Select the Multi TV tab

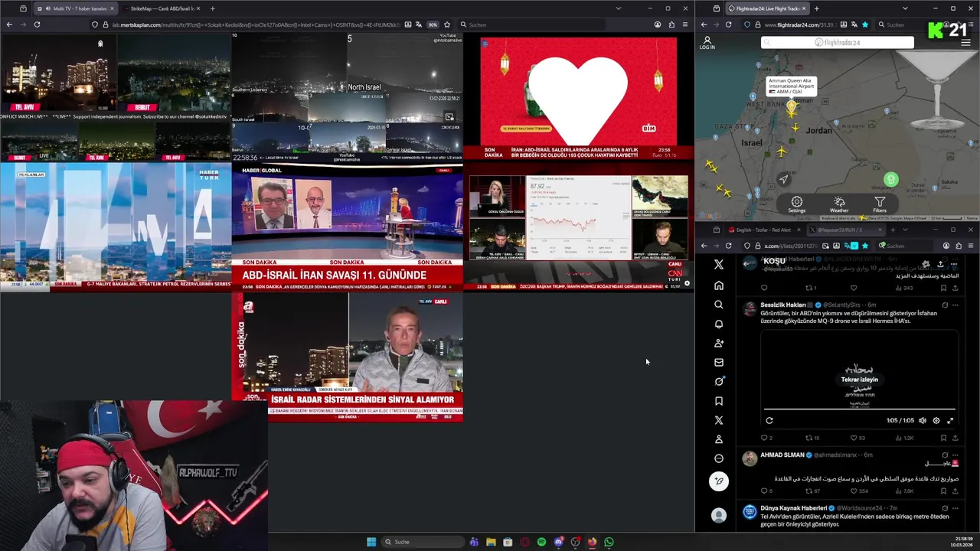[x=75, y=8]
